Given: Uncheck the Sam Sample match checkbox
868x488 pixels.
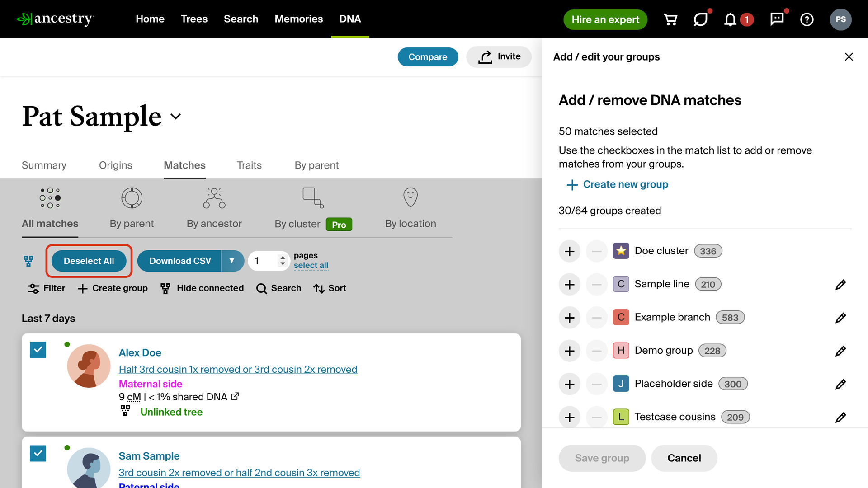Looking at the screenshot, I should (x=38, y=453).
